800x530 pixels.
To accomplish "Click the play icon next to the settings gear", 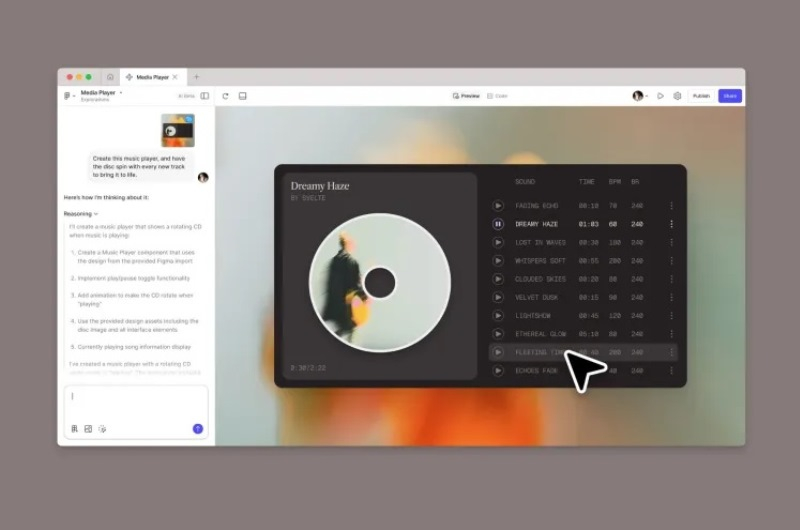I will point(660,96).
